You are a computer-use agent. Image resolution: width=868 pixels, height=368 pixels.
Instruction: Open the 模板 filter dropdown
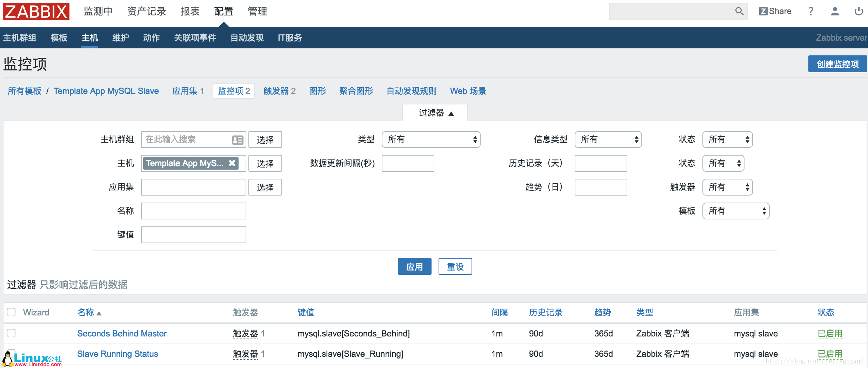click(736, 211)
